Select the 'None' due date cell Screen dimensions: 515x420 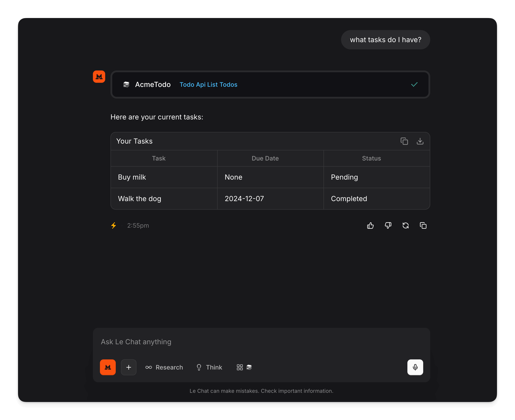[x=271, y=177]
